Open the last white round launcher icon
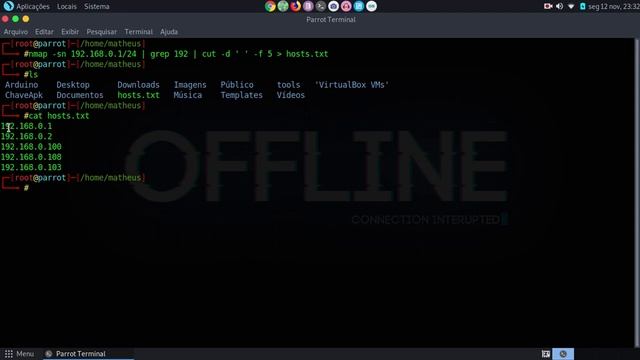 tap(371, 6)
